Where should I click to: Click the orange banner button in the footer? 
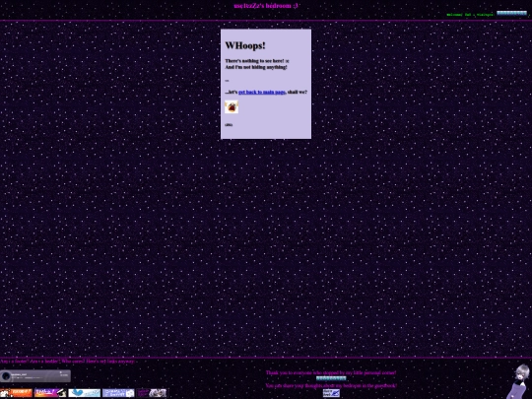coord(16,393)
